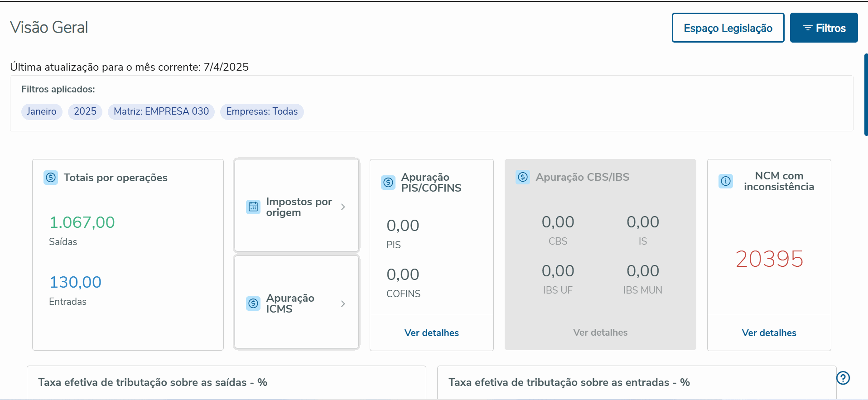Click the filter lines icon in Filtros
This screenshot has height=400, width=868.
point(807,28)
